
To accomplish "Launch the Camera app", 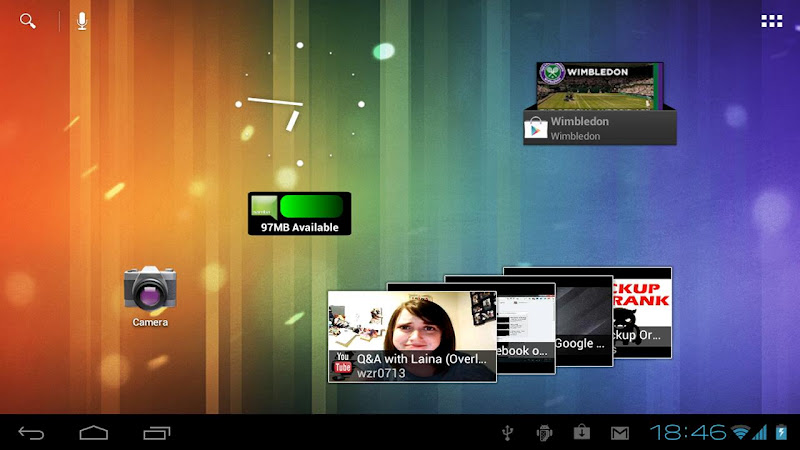I will coord(150,296).
